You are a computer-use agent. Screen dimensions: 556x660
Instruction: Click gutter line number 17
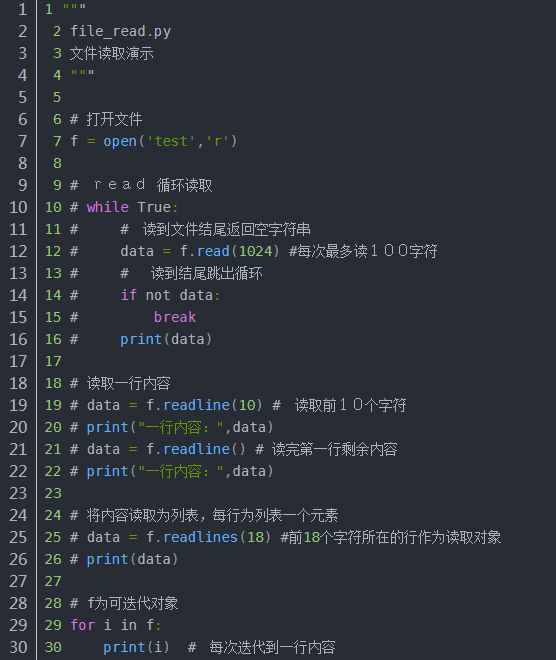pos(18,361)
